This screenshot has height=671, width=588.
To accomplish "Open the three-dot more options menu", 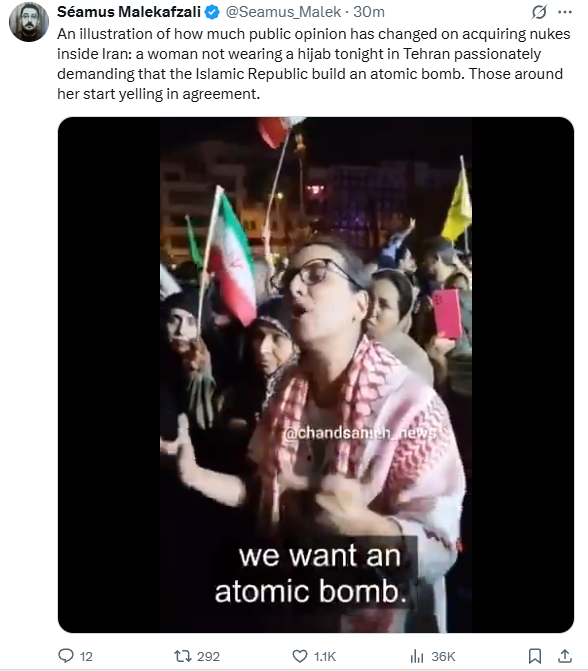I will click(565, 12).
